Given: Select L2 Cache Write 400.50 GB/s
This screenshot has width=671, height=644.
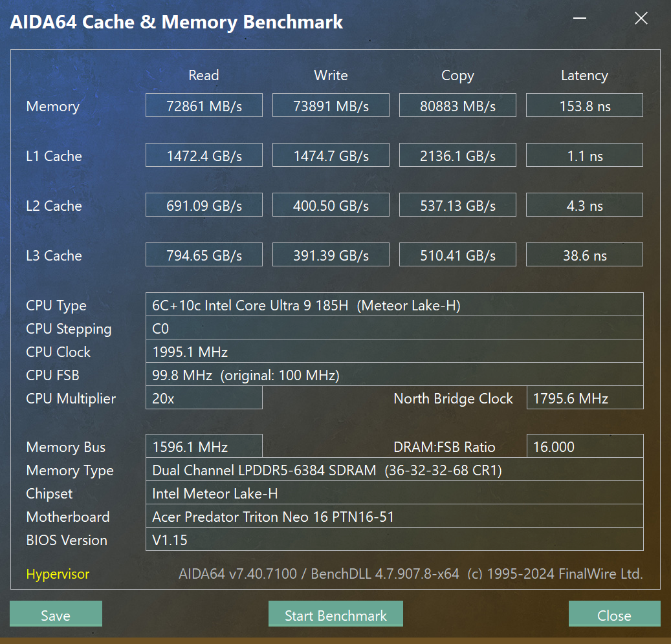Looking at the screenshot, I should click(x=331, y=205).
